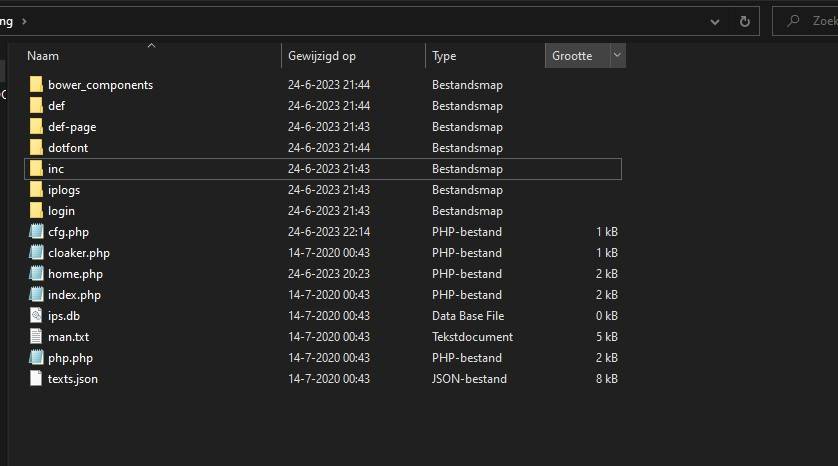
Task: Sort by the Naam column header
Action: point(43,56)
